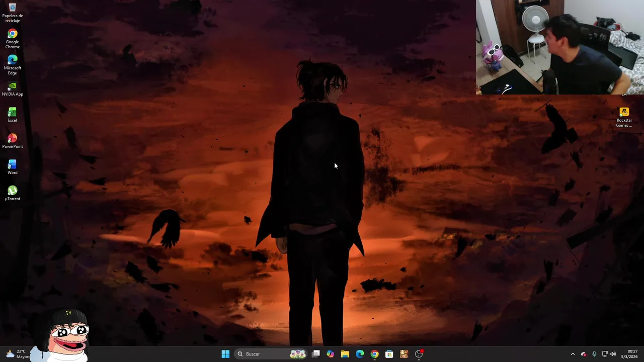Open the weather widget showing 22°C

click(x=17, y=354)
